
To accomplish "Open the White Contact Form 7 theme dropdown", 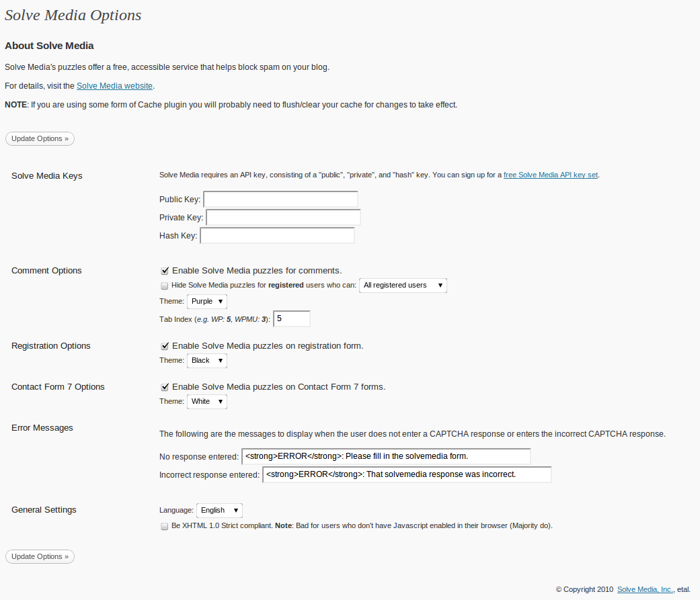I will [x=206, y=402].
